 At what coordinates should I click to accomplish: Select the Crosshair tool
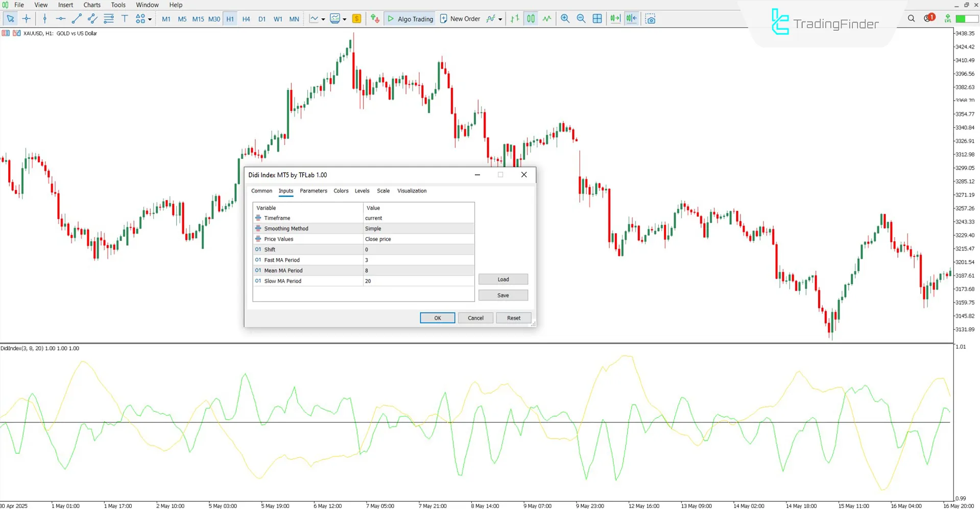26,18
